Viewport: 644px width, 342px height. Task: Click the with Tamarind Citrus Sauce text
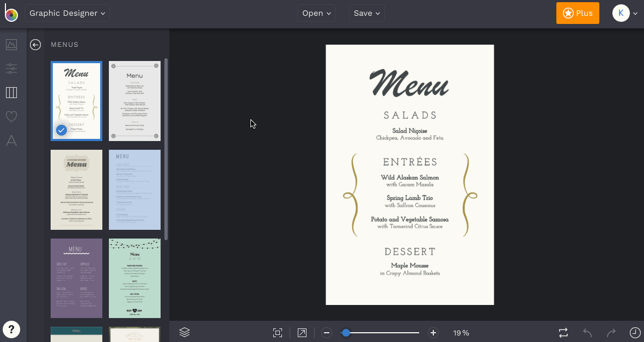(410, 227)
